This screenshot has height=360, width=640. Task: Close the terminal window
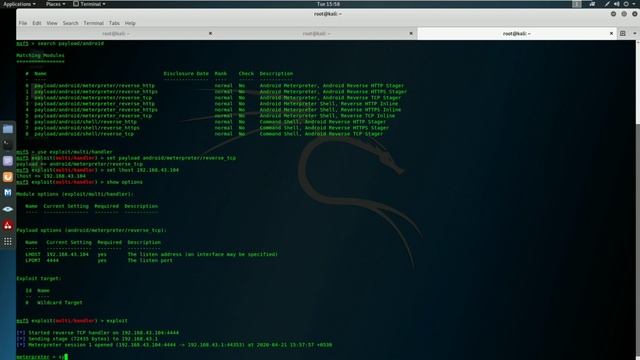[x=634, y=14]
